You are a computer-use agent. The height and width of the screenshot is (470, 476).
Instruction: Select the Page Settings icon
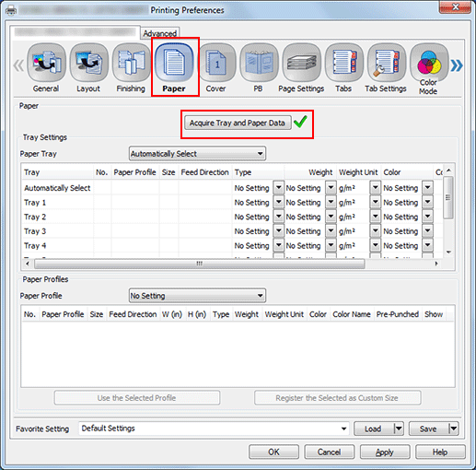coord(301,63)
